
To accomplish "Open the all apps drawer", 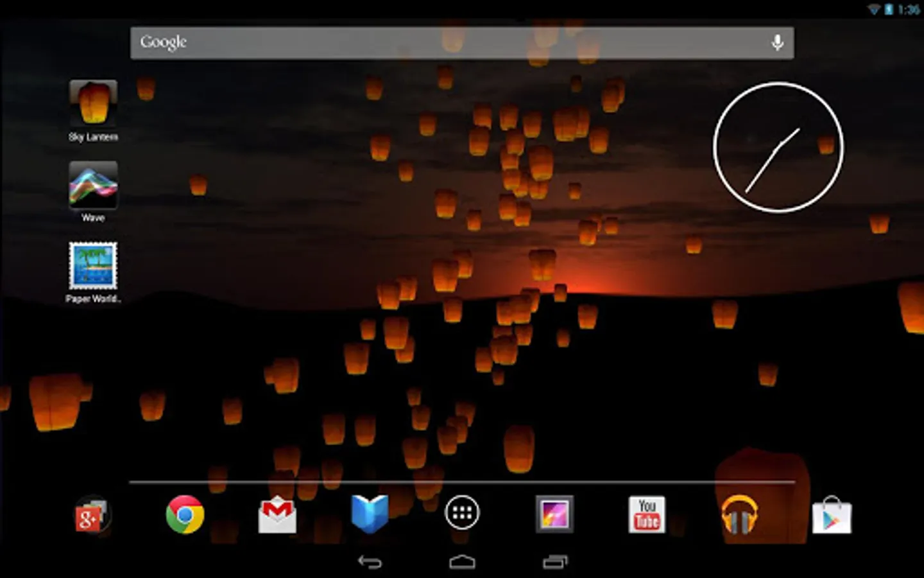I will coord(462,512).
